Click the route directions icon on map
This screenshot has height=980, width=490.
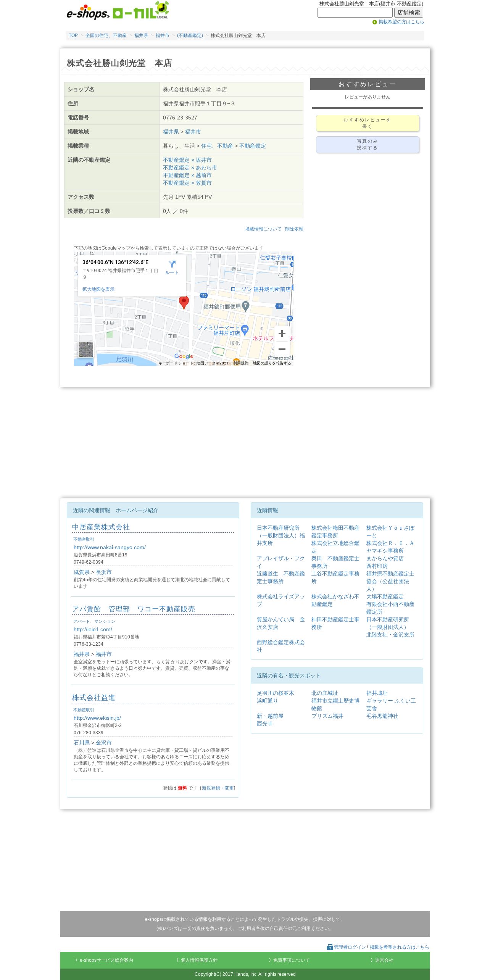[x=172, y=264]
